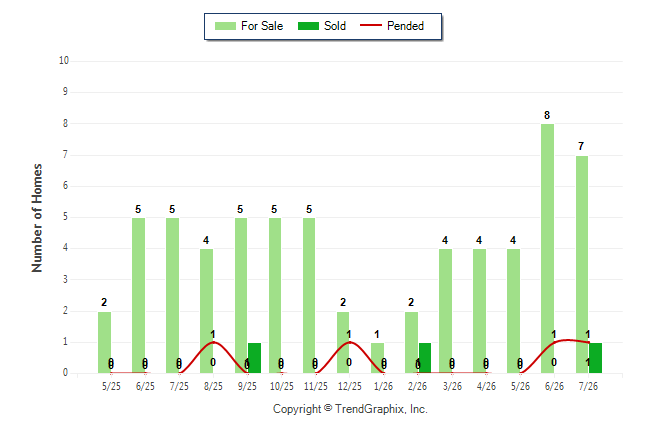Image resolution: width=646 pixels, height=434 pixels.
Task: Click the red Pended legend line
Action: pos(371,26)
